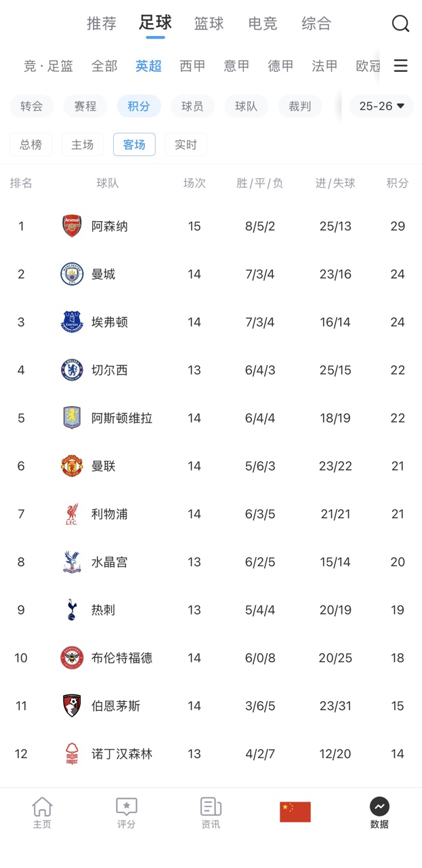Tap the Chelsea club crest
This screenshot has width=422, height=868.
[x=72, y=370]
